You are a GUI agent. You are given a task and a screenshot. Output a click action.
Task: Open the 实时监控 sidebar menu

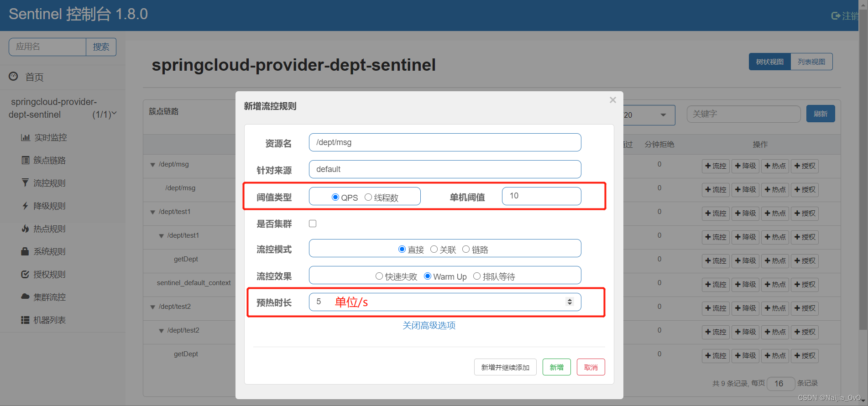(x=50, y=137)
